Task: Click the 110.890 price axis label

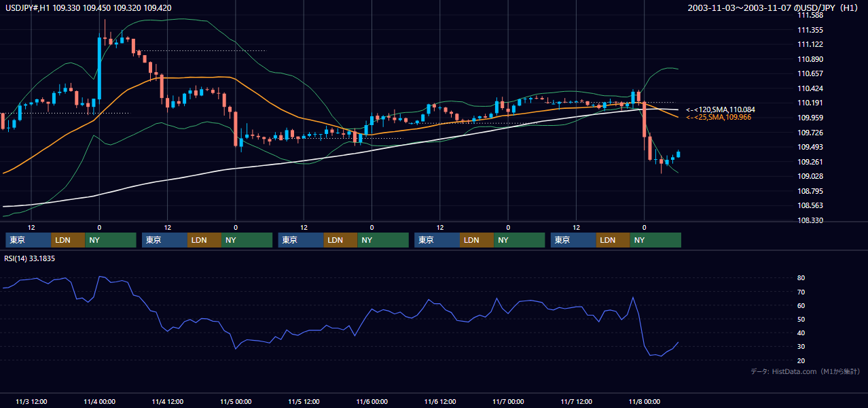Action: pyautogui.click(x=810, y=59)
